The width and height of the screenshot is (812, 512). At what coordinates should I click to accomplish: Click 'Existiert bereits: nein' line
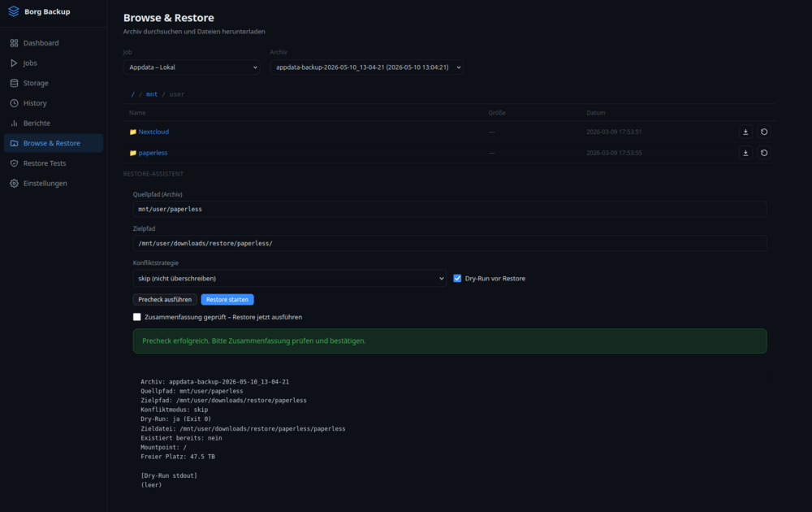pos(181,438)
